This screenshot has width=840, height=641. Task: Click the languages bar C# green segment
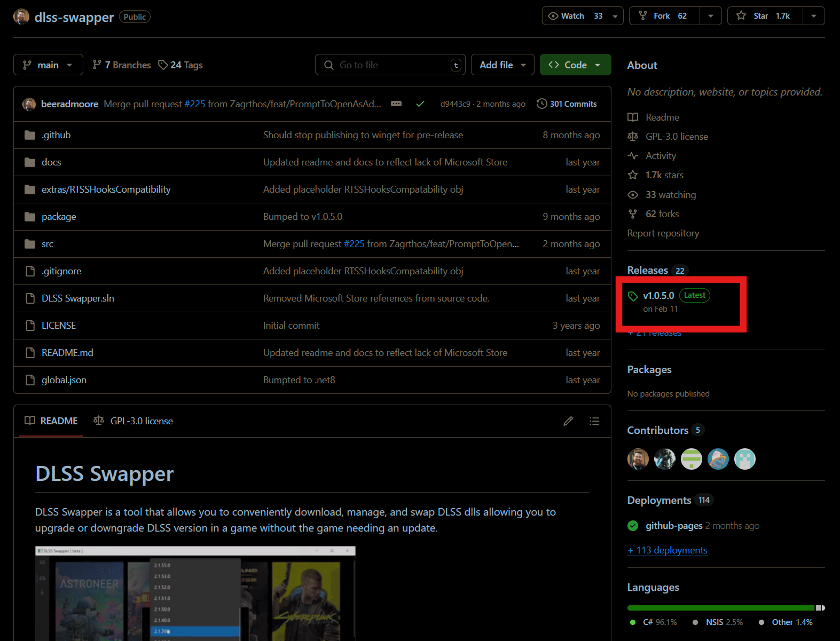coord(721,608)
